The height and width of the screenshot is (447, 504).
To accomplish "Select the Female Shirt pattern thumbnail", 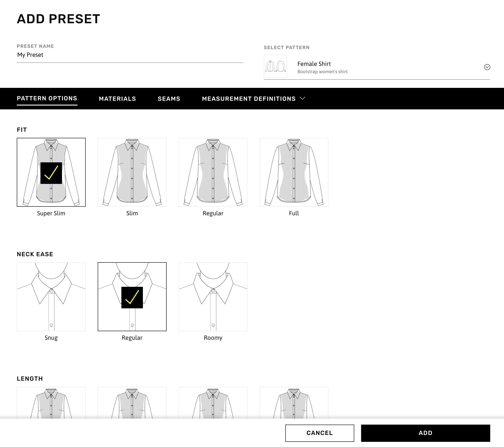I will point(275,67).
